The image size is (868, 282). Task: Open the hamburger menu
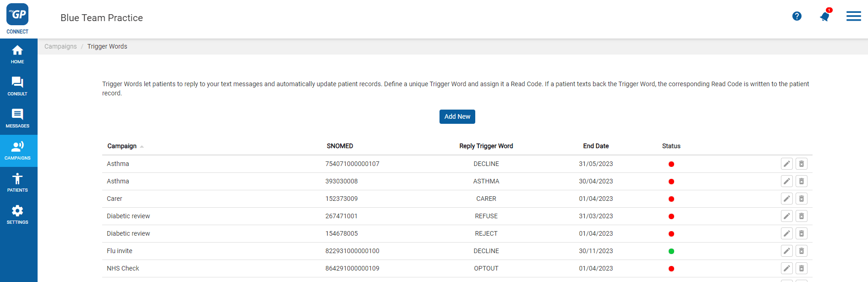pyautogui.click(x=853, y=17)
